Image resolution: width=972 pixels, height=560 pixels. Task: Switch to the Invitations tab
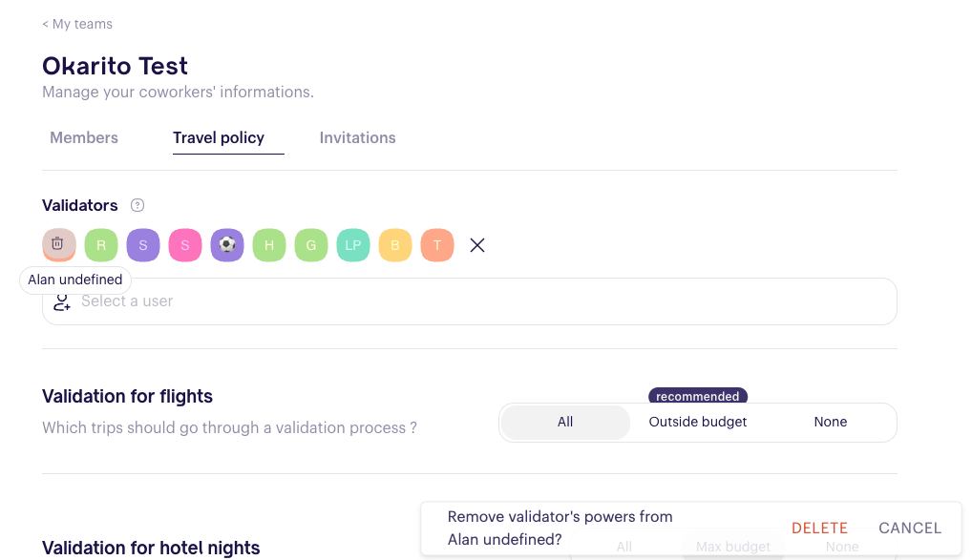[x=358, y=137]
